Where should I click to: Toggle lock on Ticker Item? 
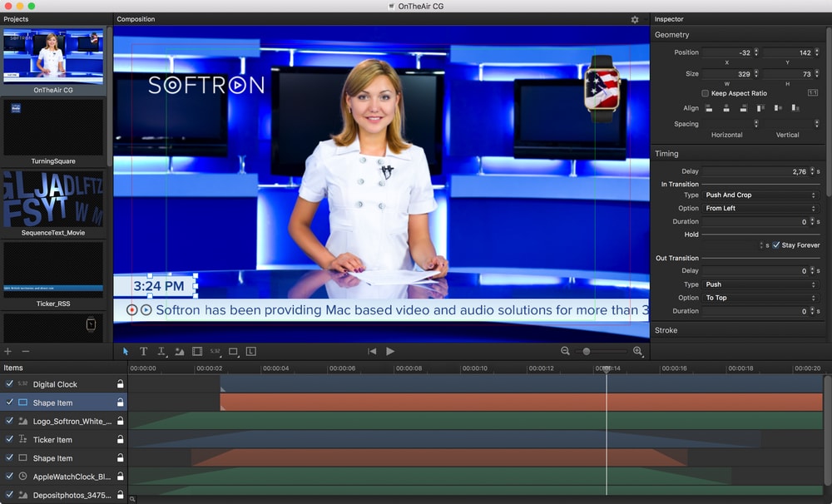(121, 439)
